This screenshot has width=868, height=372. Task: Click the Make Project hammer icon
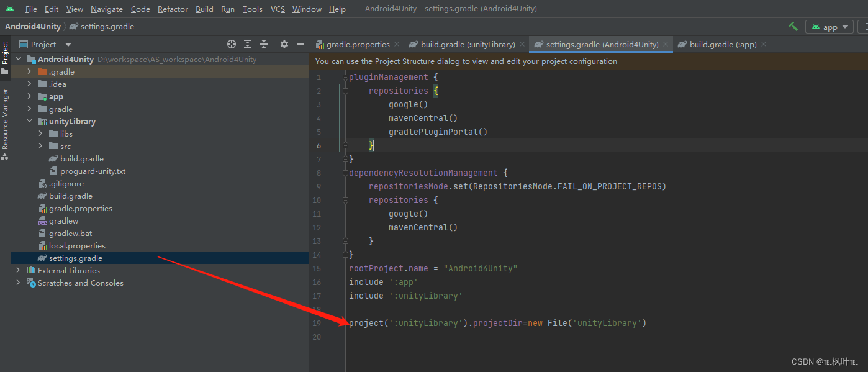click(793, 27)
